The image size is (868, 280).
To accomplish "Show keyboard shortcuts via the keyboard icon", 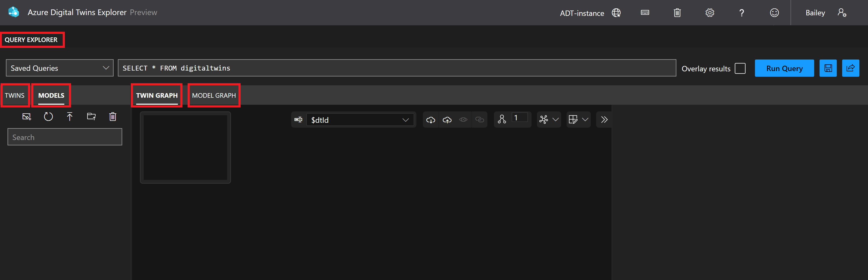I will pyautogui.click(x=645, y=12).
